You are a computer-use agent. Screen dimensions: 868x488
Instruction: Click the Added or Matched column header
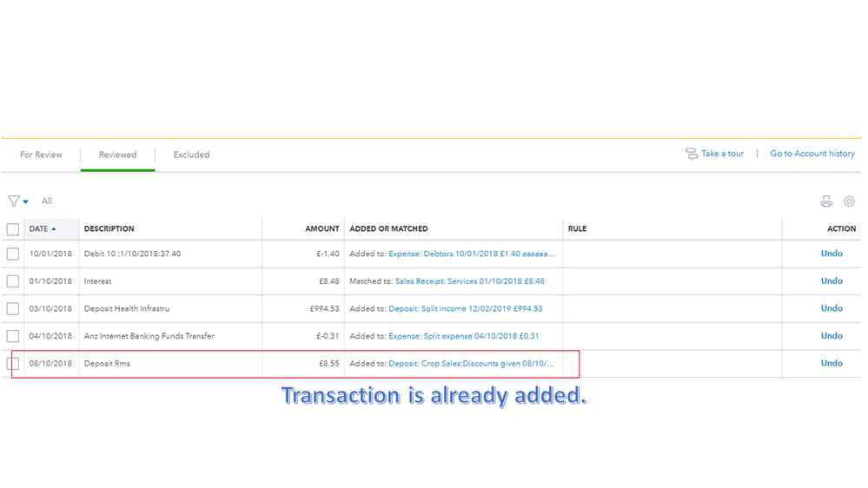coord(388,228)
